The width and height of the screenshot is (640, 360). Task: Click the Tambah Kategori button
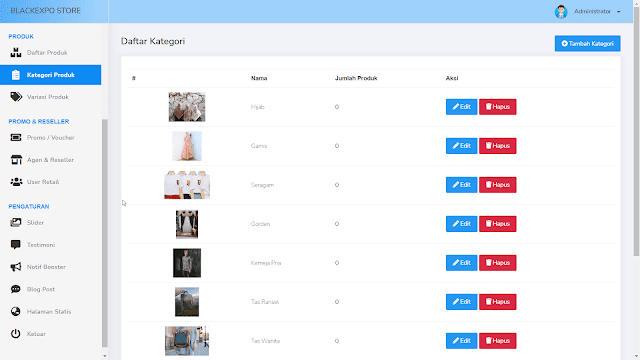click(587, 43)
